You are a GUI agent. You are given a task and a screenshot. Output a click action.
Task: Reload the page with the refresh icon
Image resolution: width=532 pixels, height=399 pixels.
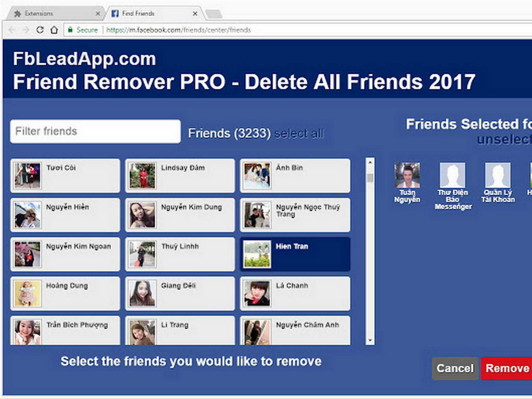40,30
